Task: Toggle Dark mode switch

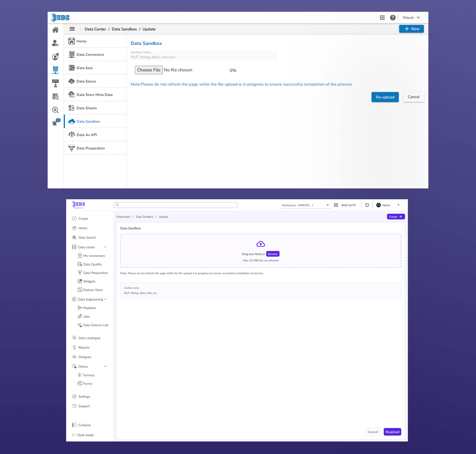Action: click(74, 435)
